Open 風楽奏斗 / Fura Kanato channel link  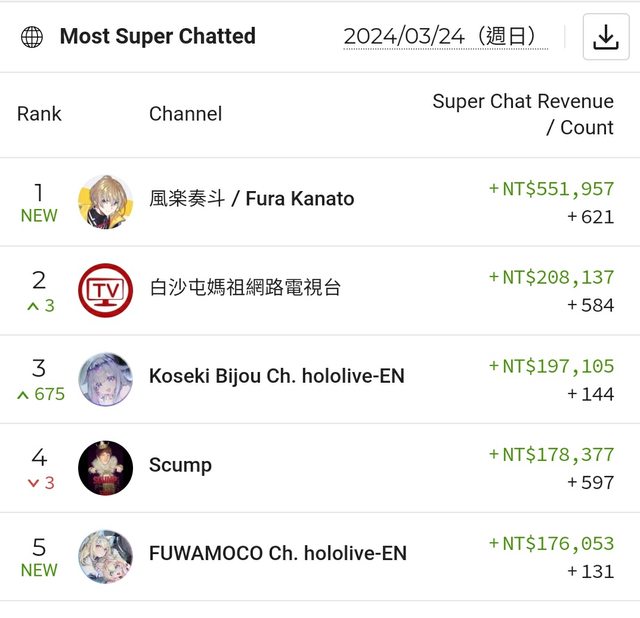pyautogui.click(x=251, y=199)
